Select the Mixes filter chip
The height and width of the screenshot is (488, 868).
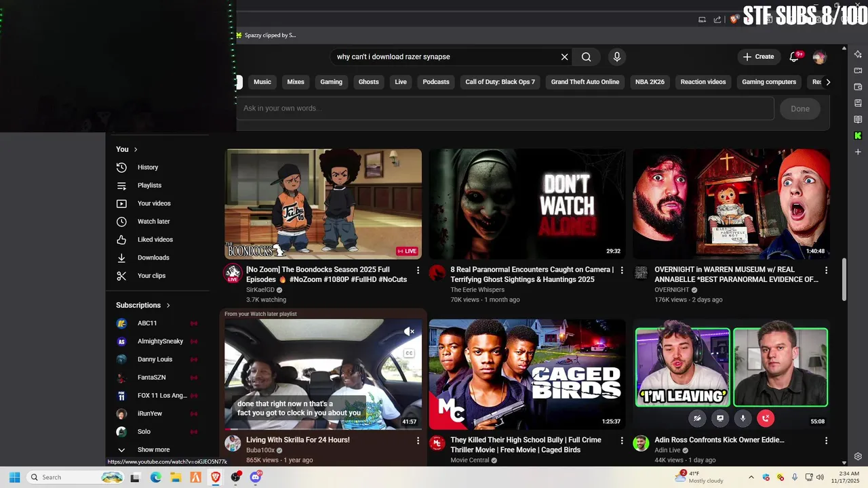pyautogui.click(x=296, y=82)
